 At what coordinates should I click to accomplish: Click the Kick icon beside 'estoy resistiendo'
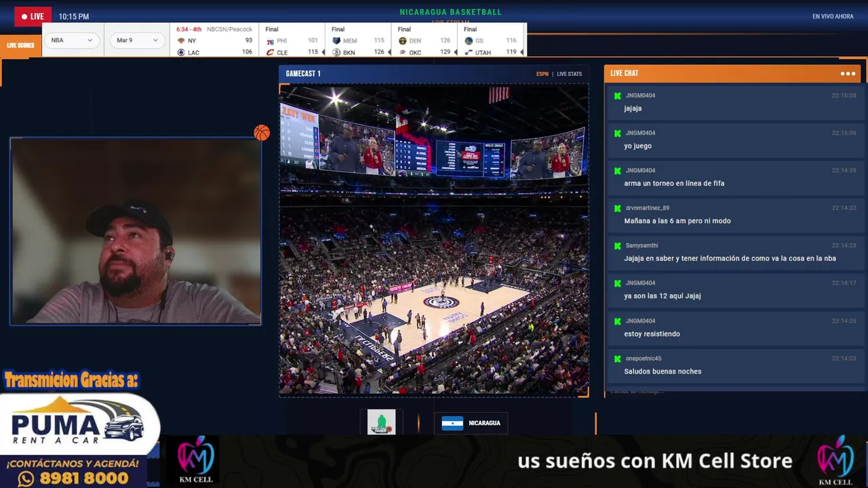click(x=618, y=321)
